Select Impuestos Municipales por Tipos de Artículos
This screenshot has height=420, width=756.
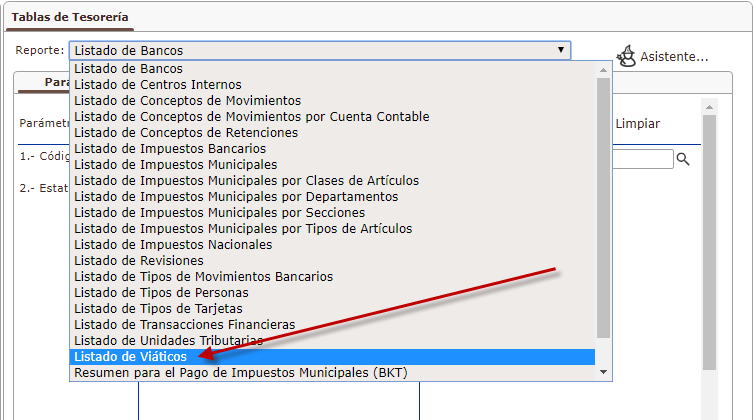pyautogui.click(x=332, y=228)
